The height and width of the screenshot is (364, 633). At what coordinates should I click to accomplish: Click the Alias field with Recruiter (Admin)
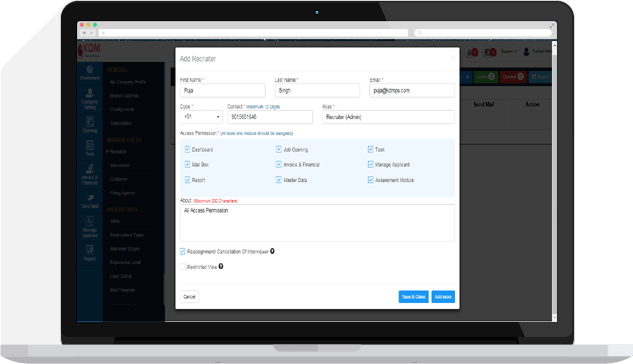click(x=388, y=117)
